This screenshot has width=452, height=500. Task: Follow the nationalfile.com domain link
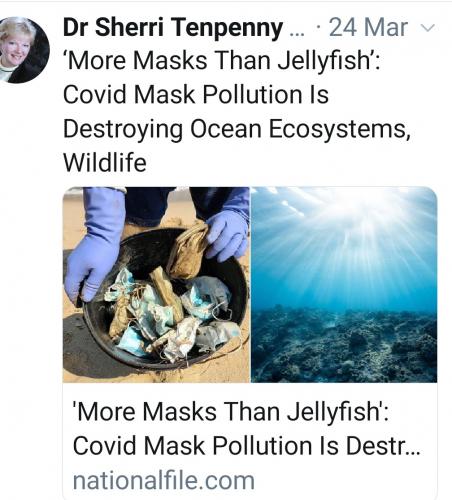[164, 480]
